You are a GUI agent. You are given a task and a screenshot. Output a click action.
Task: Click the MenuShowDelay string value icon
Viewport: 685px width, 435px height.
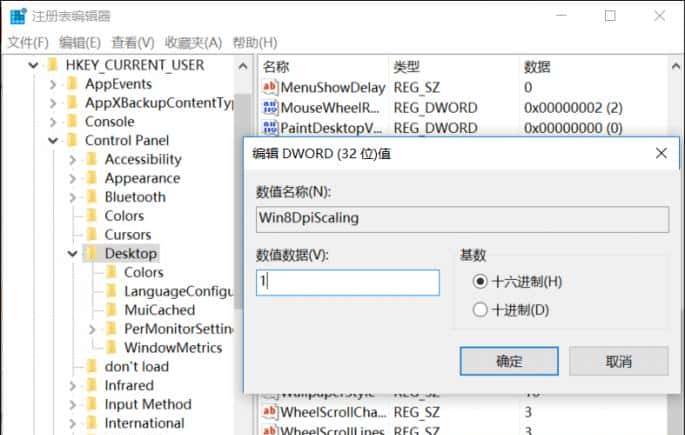tap(270, 88)
